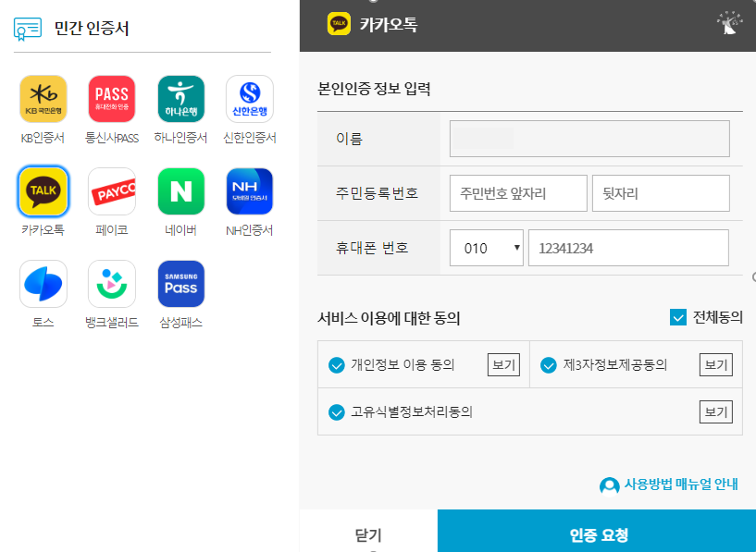This screenshot has width=756, height=552.
Task: Focus the 주민번호 앞자리 input field
Action: (x=518, y=193)
